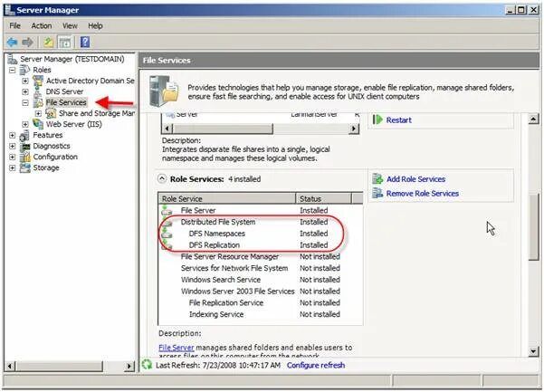Expand the DNS Server node
Image resolution: width=544 pixels, height=392 pixels.
(25, 92)
